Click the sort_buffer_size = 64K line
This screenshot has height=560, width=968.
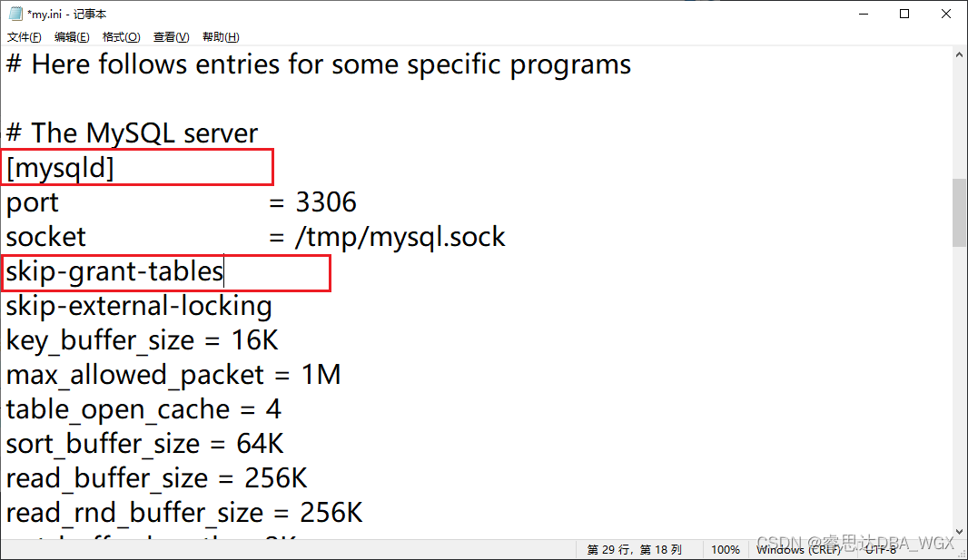[144, 444]
